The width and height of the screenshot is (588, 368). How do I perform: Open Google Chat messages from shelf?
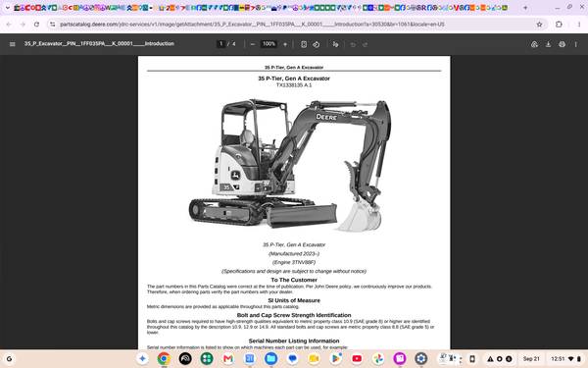[292, 358]
